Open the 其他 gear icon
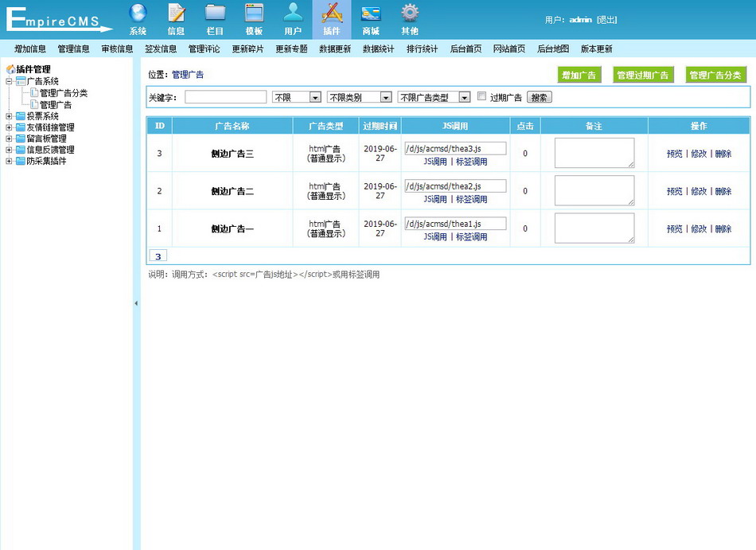The image size is (756, 550). (410, 14)
